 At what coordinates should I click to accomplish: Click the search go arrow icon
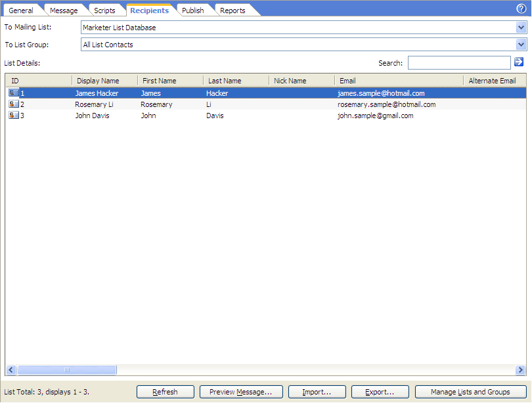(x=519, y=62)
